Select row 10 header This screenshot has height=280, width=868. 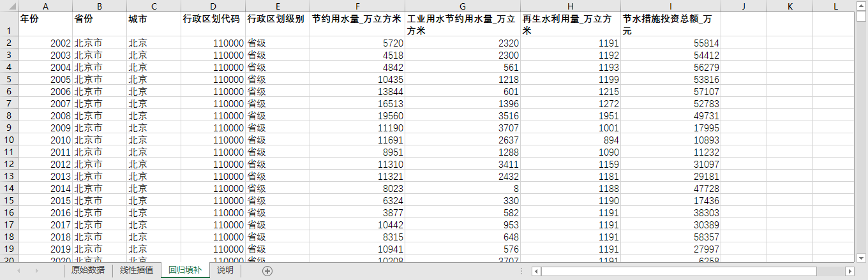[x=9, y=140]
